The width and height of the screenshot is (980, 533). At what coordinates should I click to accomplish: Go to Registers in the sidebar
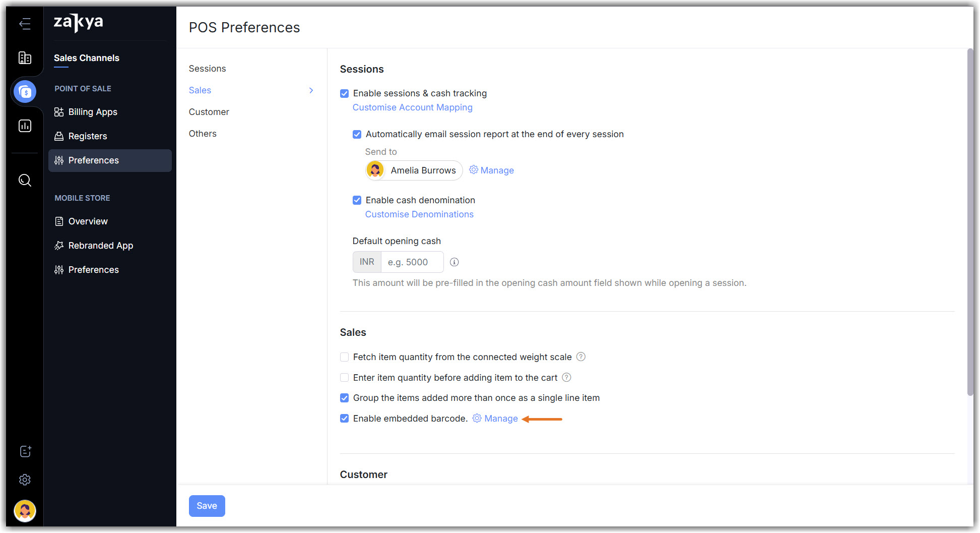coord(88,136)
